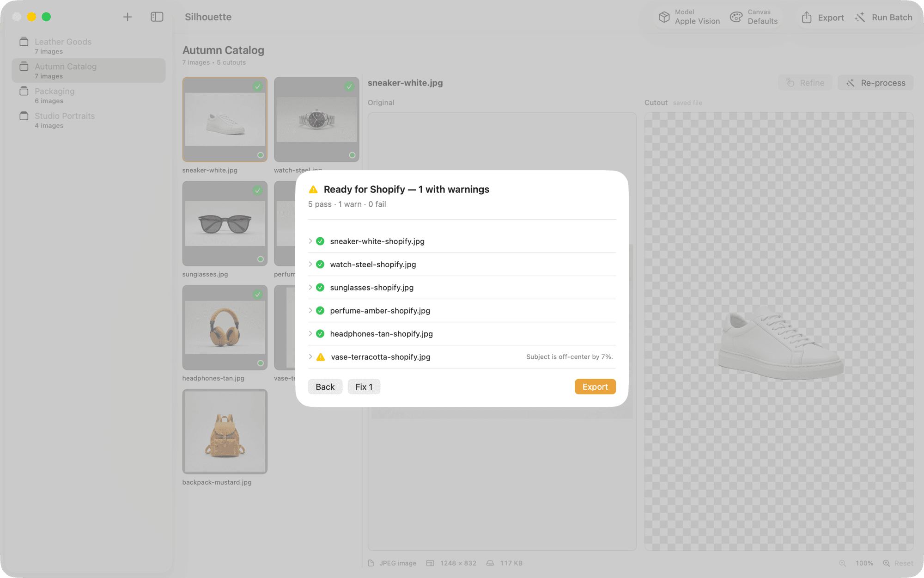Click the Fix 1 button

pyautogui.click(x=364, y=387)
